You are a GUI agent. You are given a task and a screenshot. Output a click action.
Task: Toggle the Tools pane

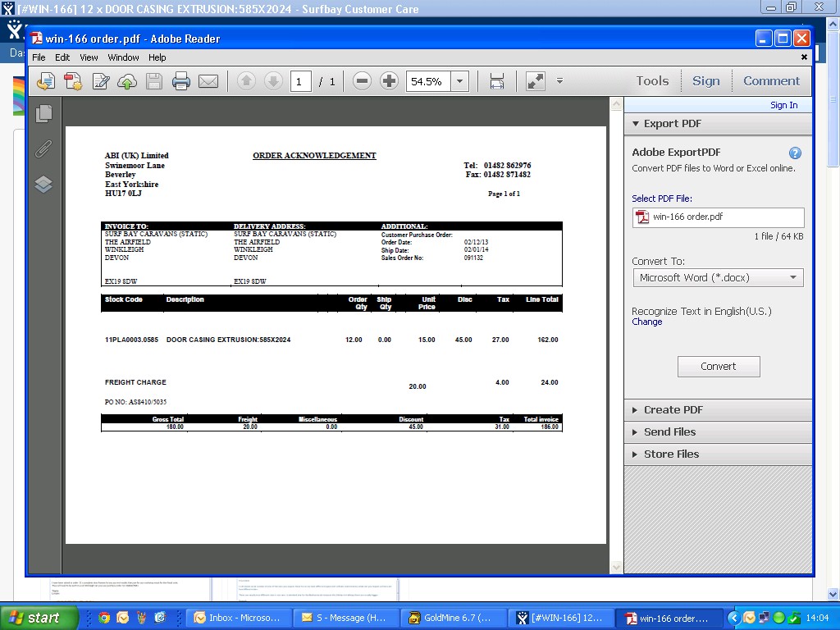pos(652,81)
